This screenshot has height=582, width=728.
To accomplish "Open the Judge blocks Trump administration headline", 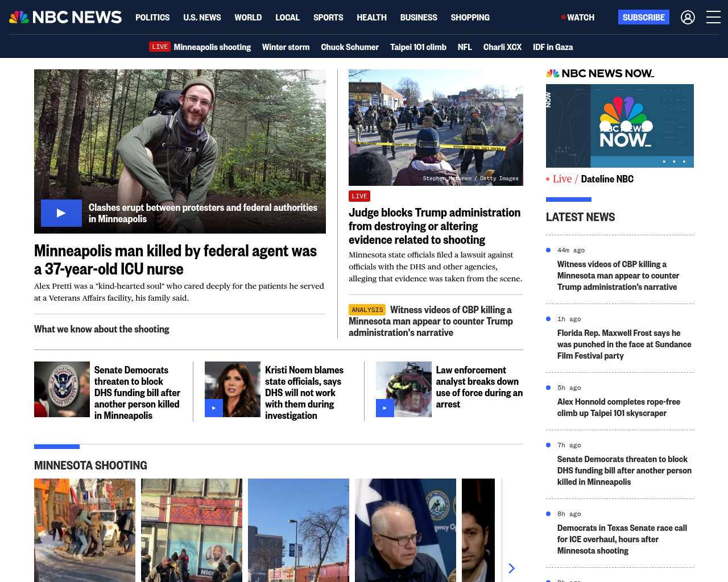I will pos(435,226).
